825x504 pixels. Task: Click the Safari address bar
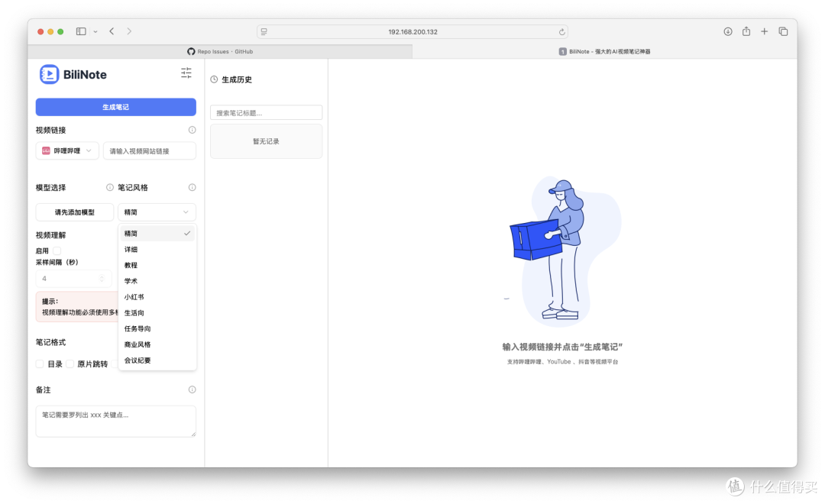[x=412, y=31]
